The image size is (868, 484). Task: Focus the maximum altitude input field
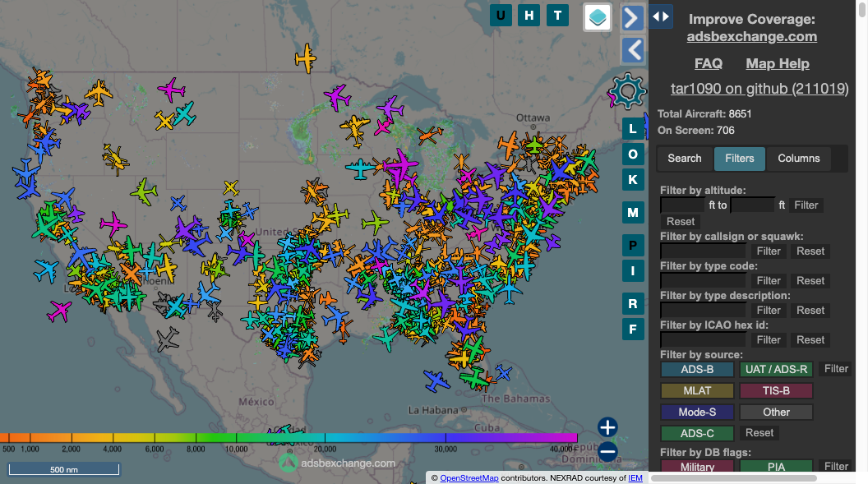[753, 205]
